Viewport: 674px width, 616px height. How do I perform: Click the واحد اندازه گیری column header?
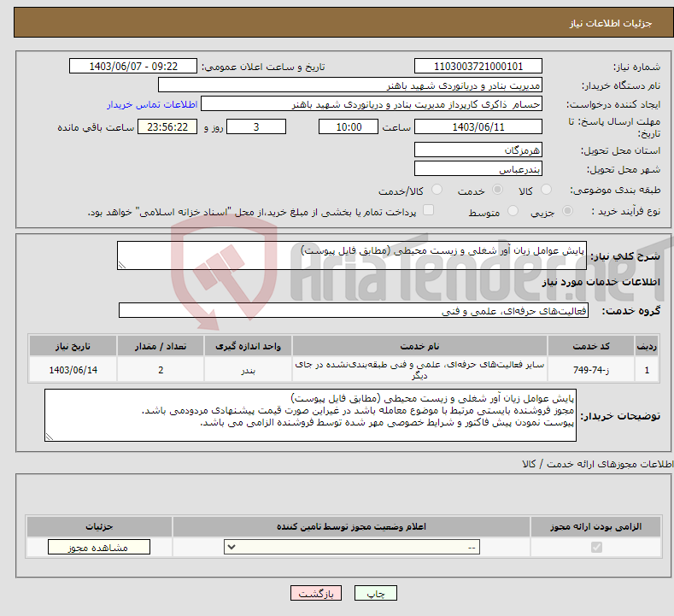coord(248,346)
